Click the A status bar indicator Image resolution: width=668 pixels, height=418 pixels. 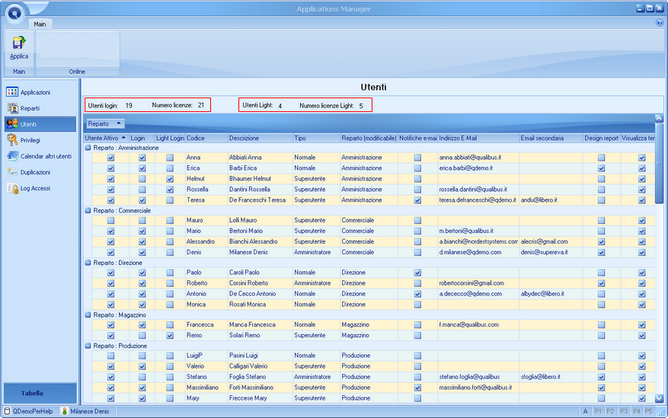click(x=585, y=411)
